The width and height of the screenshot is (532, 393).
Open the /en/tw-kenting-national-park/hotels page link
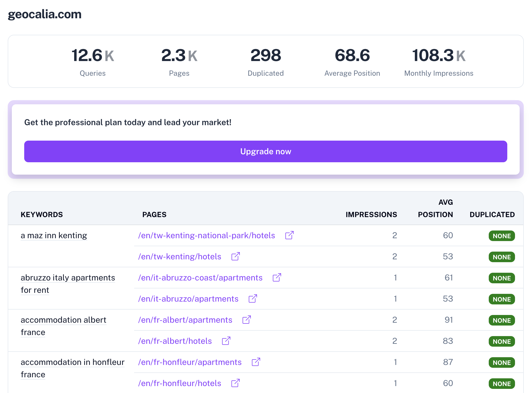[207, 235]
